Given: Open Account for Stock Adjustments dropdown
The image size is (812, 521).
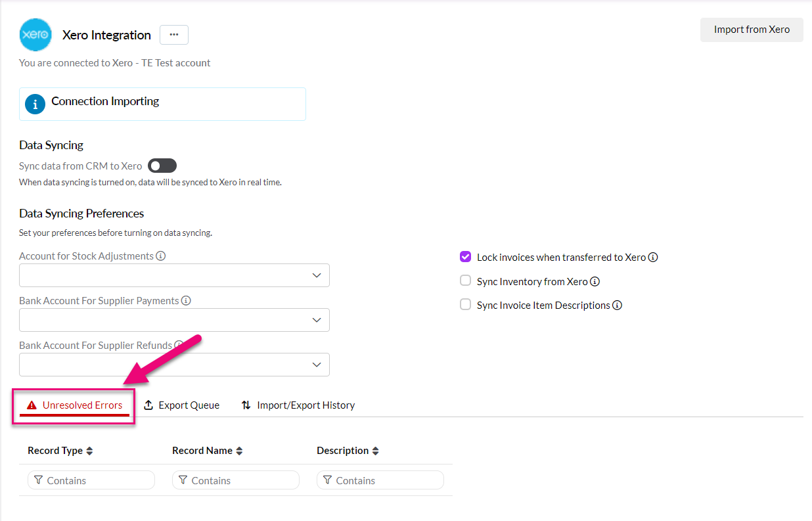Looking at the screenshot, I should click(174, 275).
